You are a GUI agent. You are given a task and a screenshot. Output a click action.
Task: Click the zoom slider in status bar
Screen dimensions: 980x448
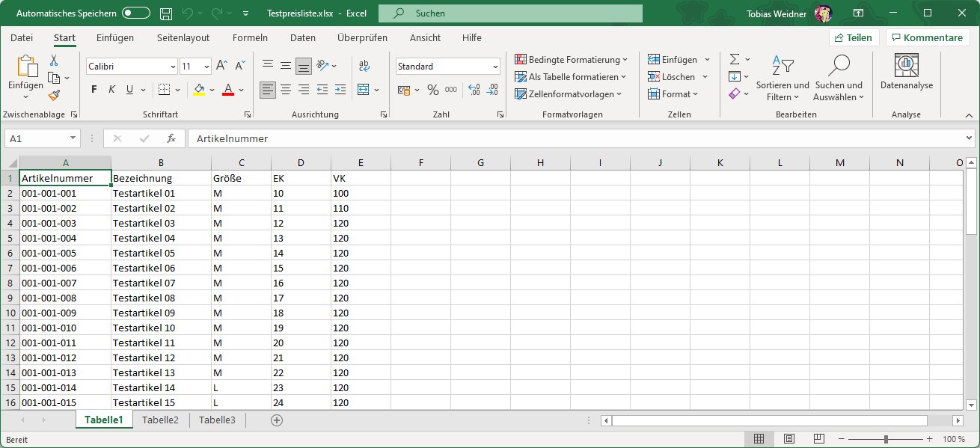click(886, 439)
